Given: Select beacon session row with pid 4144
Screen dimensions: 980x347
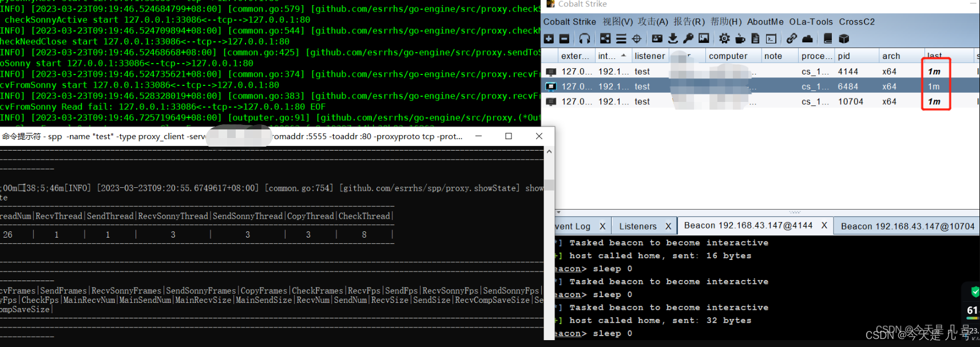Looking at the screenshot, I should [760, 72].
